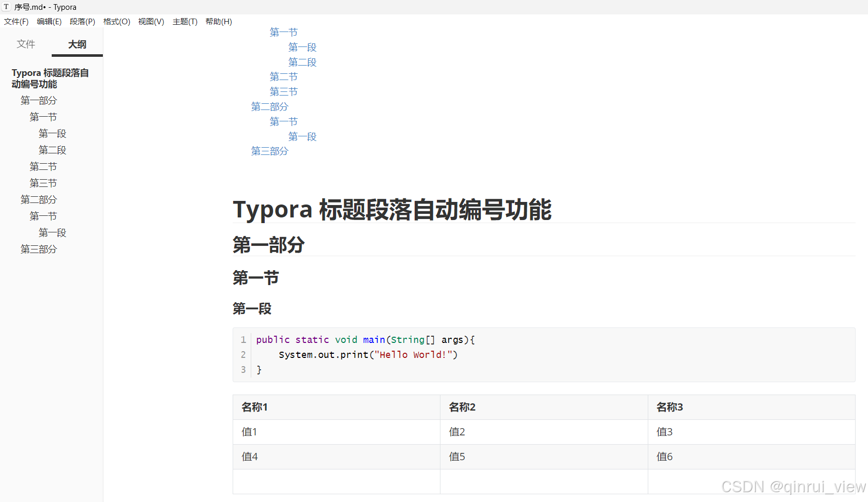The image size is (868, 502).
Task: Click table cell 值3
Action: point(752,432)
